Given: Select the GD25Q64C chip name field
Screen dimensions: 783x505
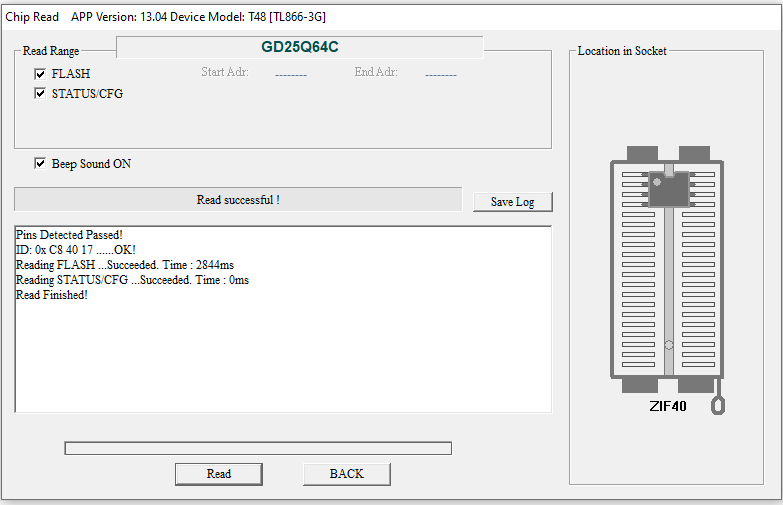Looking at the screenshot, I should tap(300, 48).
